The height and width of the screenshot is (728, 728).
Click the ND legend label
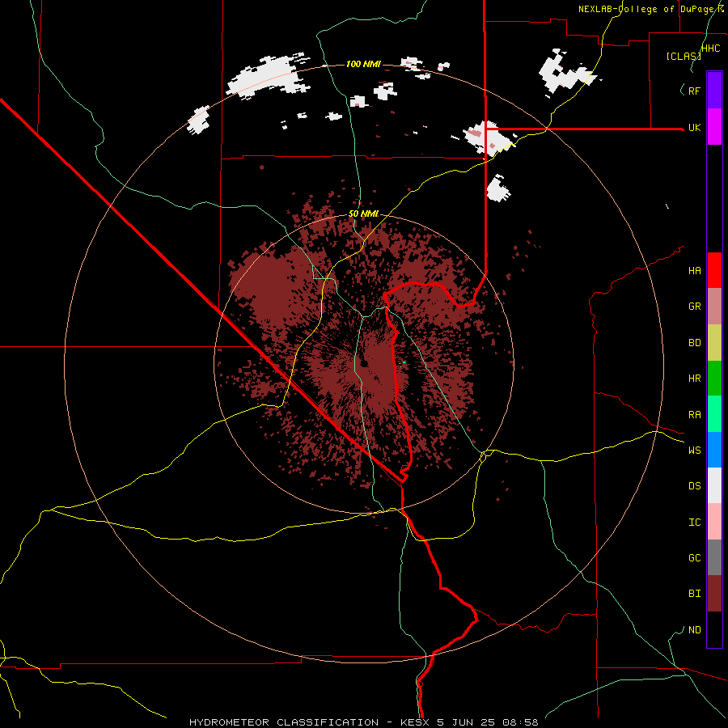pyautogui.click(x=694, y=630)
